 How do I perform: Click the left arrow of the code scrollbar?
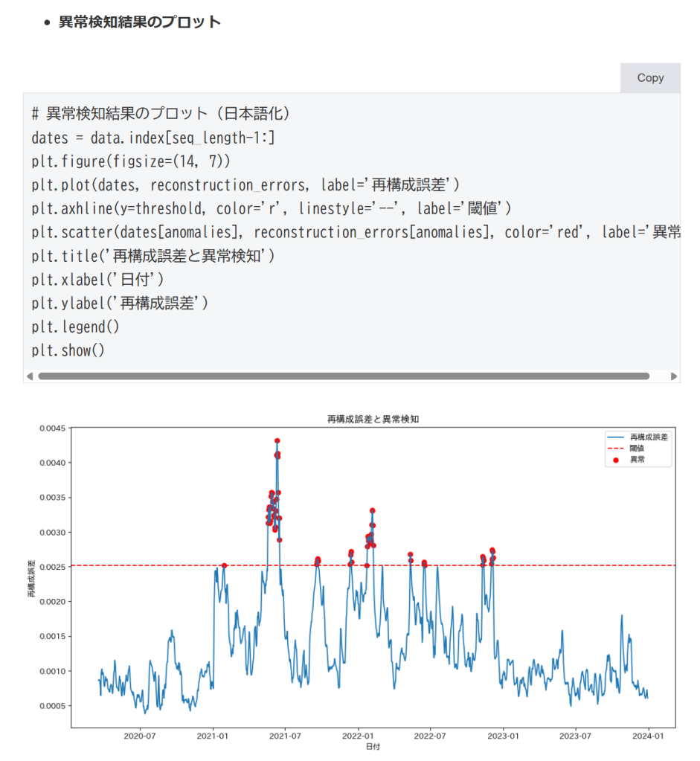pyautogui.click(x=30, y=376)
